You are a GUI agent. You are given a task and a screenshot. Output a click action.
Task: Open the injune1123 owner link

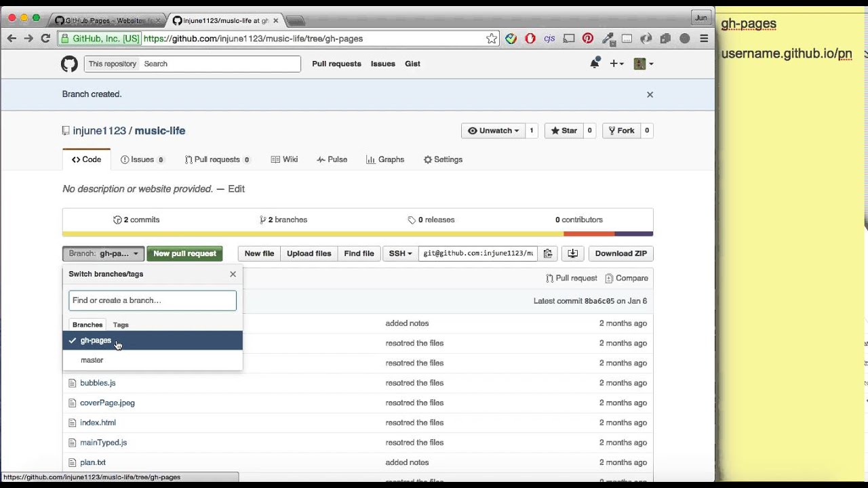pyautogui.click(x=99, y=131)
